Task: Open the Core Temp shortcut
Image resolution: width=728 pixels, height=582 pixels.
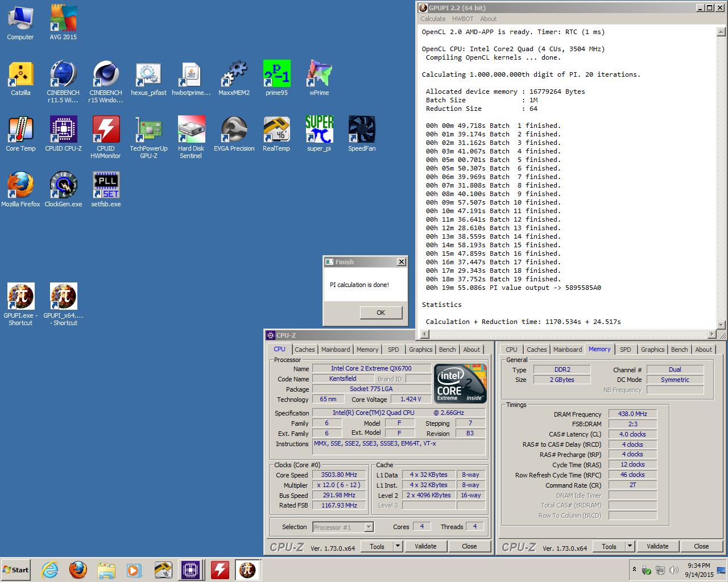Action: click(x=20, y=134)
